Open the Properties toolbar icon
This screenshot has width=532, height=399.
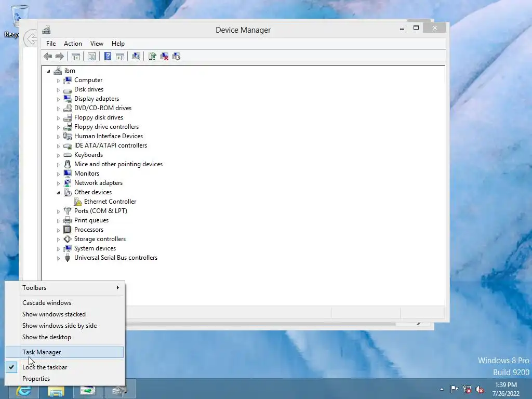coord(91,56)
